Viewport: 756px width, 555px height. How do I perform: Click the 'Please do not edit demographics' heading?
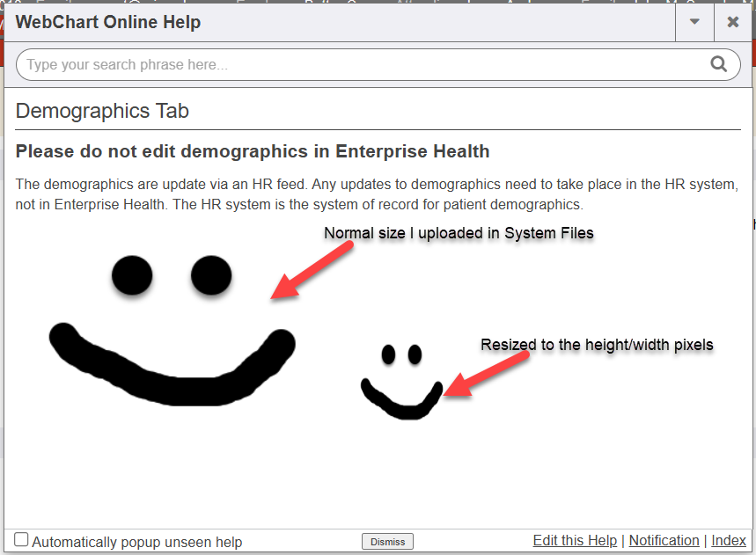pyautogui.click(x=253, y=151)
